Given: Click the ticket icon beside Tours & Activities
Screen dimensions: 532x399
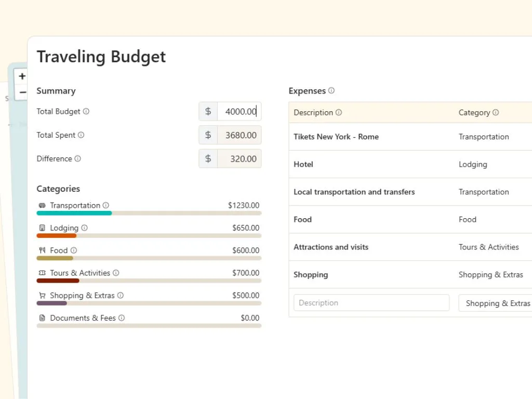Looking at the screenshot, I should click(x=42, y=273).
